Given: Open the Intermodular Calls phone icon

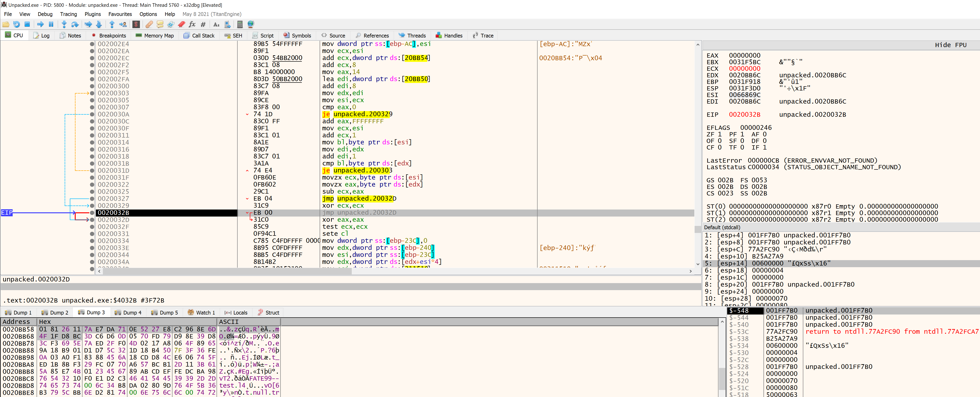Looking at the screenshot, I should click(x=227, y=24).
